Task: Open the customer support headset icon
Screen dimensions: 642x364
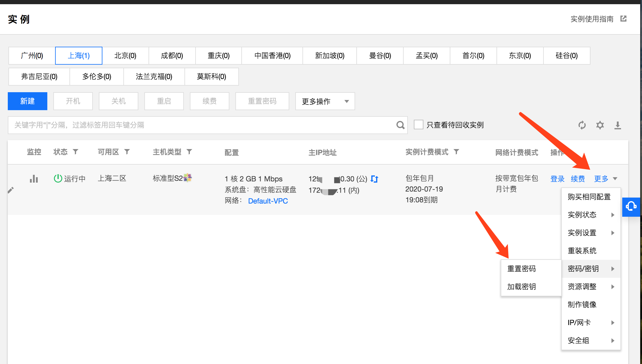Action: [x=631, y=207]
